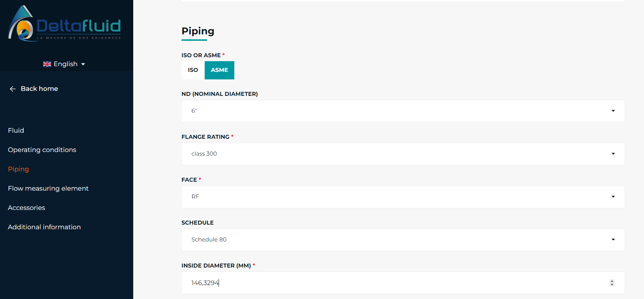The width and height of the screenshot is (644, 299).
Task: Select Piping in the sidebar
Action: (x=19, y=169)
